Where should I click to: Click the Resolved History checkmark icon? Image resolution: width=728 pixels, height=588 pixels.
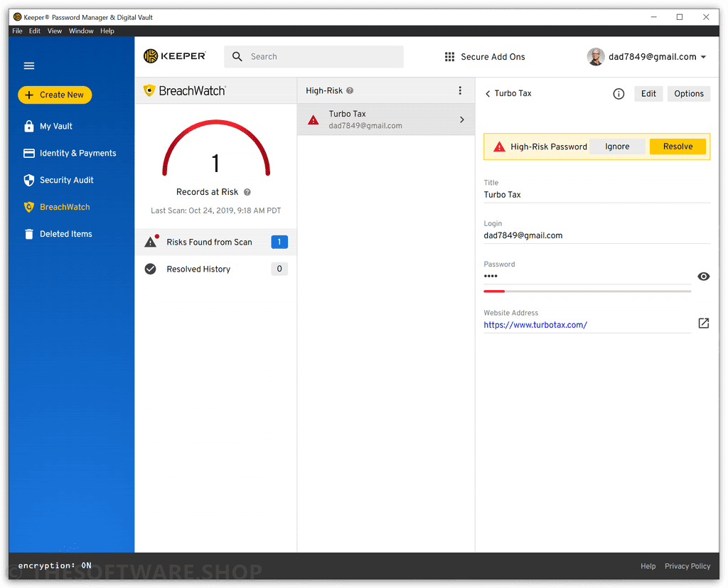(x=151, y=269)
